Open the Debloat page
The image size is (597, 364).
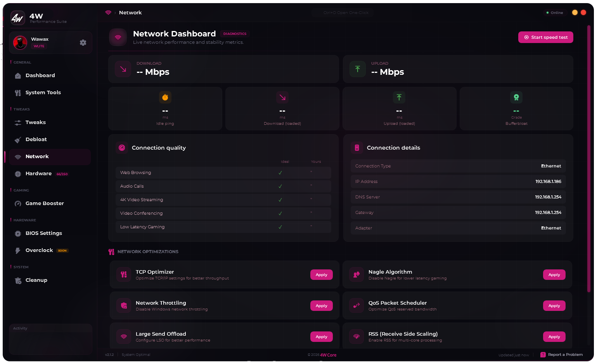pyautogui.click(x=50, y=140)
